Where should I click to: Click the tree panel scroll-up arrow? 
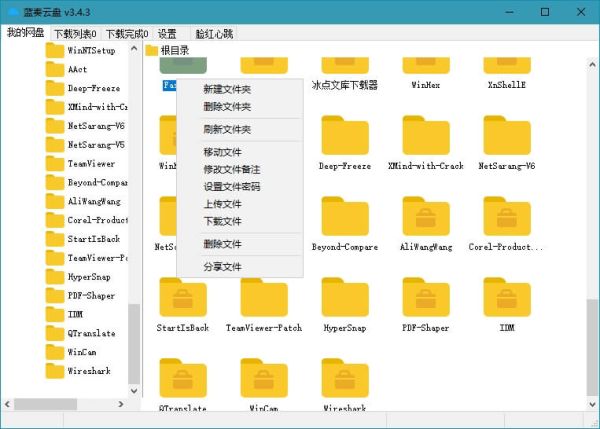pyautogui.click(x=134, y=49)
